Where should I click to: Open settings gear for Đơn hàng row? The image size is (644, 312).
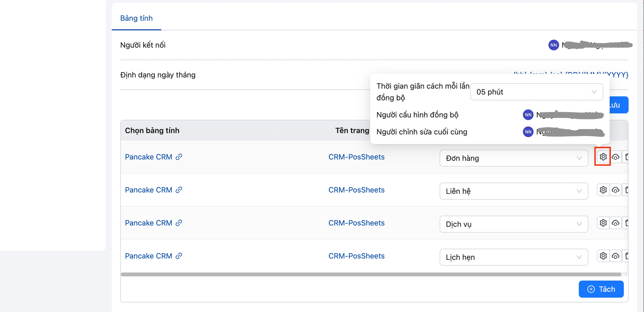[603, 157]
